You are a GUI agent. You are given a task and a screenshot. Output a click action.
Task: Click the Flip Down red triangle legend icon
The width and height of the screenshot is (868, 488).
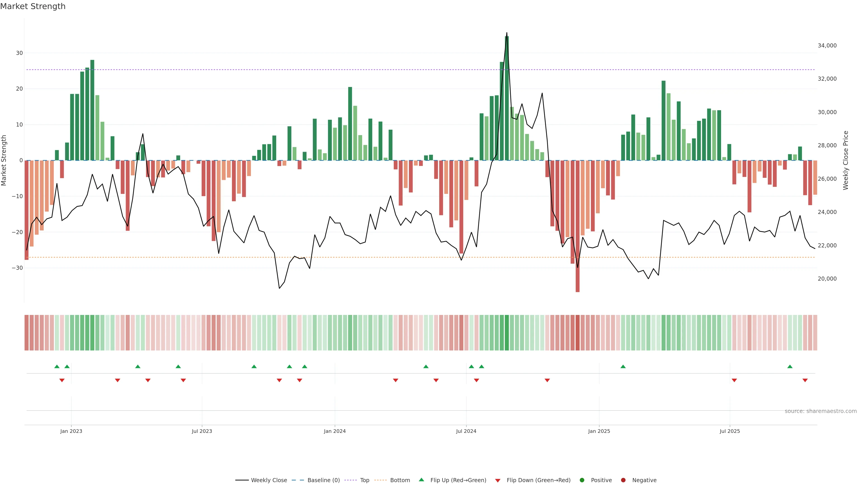(498, 480)
